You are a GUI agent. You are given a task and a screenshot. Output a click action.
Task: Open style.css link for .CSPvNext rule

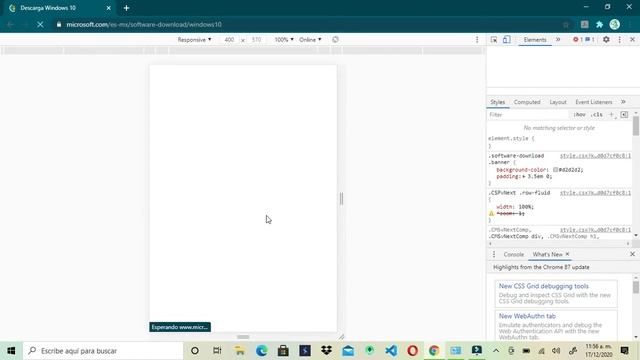coord(595,193)
